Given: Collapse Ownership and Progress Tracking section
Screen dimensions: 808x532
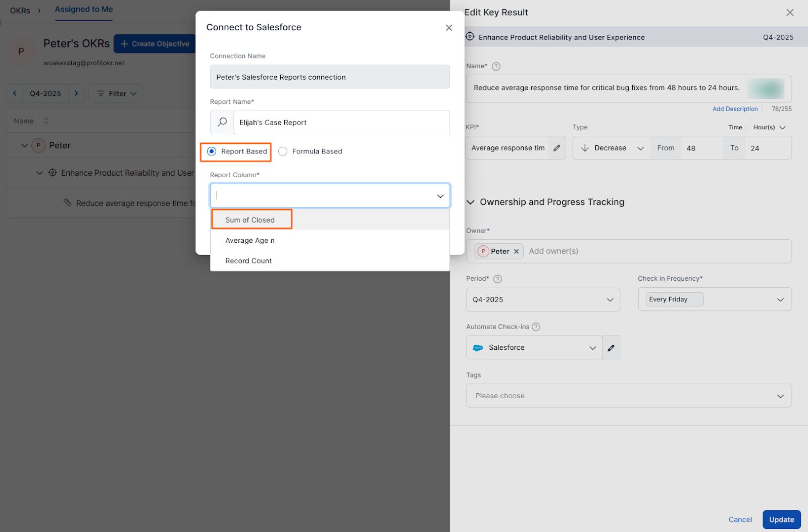Looking at the screenshot, I should pos(470,202).
